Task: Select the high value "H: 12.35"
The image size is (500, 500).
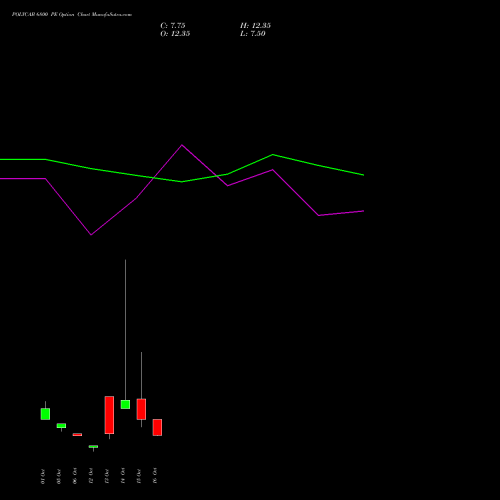Action: point(255,26)
